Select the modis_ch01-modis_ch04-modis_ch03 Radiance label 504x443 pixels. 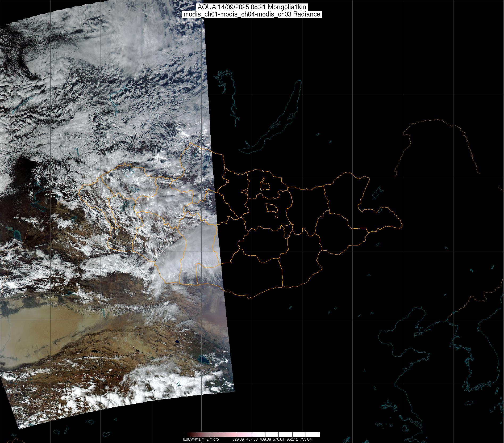pyautogui.click(x=252, y=14)
